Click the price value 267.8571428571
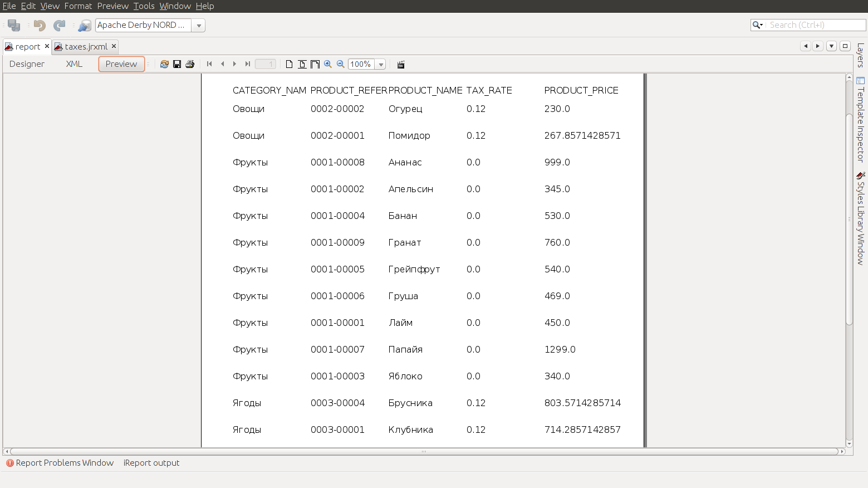 click(x=582, y=135)
